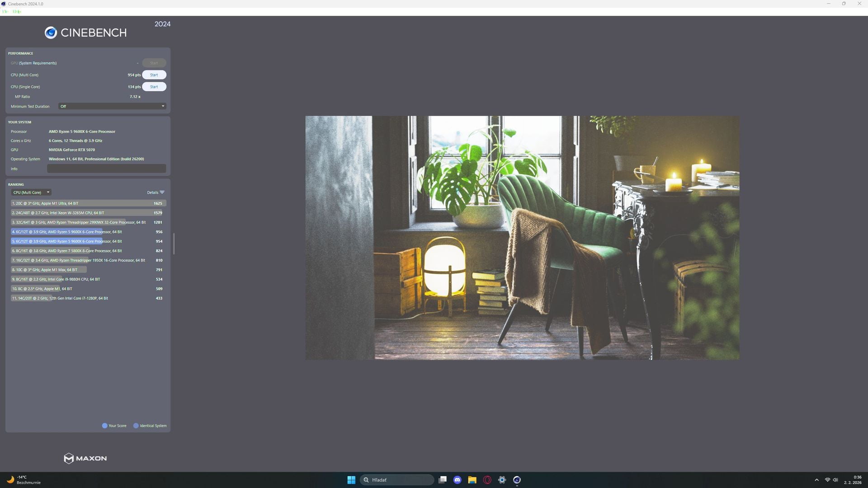Open the volume speaker tray icon
This screenshot has height=488, width=868.
835,480
